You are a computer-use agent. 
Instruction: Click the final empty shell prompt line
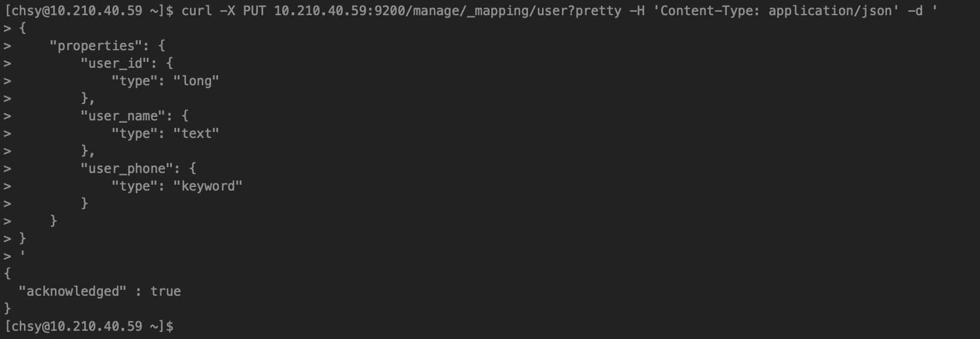pyautogui.click(x=89, y=326)
